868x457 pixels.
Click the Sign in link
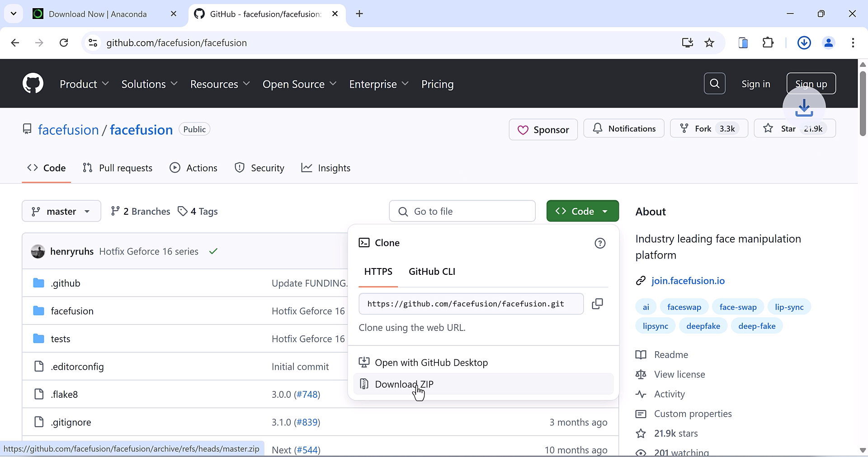tap(756, 84)
